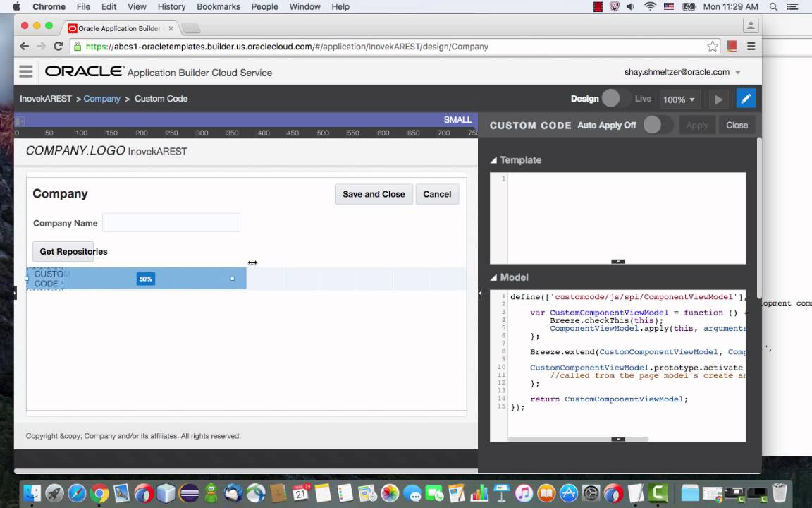The height and width of the screenshot is (508, 812).
Task: Open Photos from the dock
Action: tap(390, 493)
